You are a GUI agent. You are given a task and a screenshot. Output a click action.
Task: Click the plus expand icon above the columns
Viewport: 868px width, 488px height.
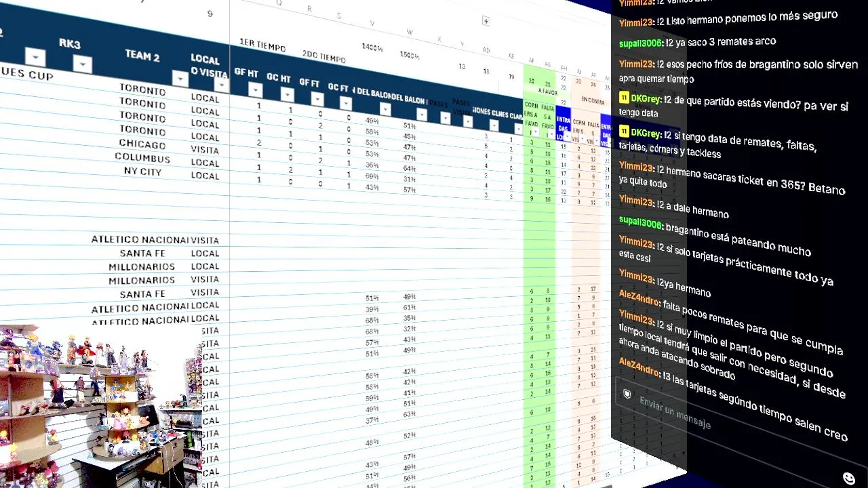click(486, 21)
